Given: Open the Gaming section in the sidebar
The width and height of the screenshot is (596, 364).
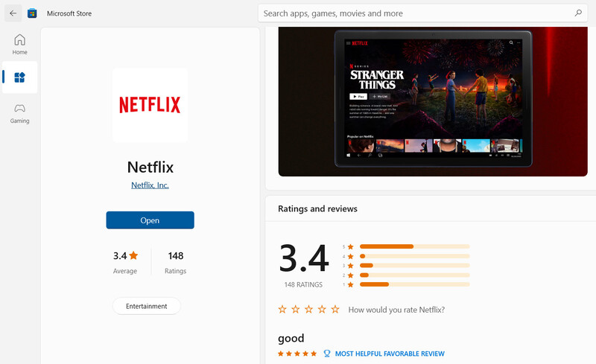Looking at the screenshot, I should coord(20,113).
